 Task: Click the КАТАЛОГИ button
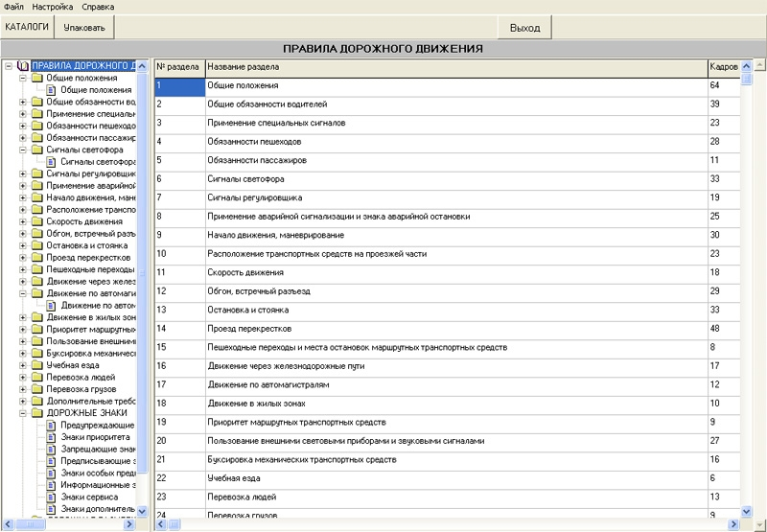27,27
